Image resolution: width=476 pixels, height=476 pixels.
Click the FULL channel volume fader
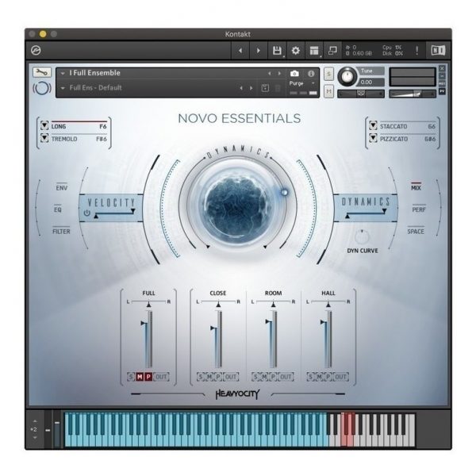(148, 339)
